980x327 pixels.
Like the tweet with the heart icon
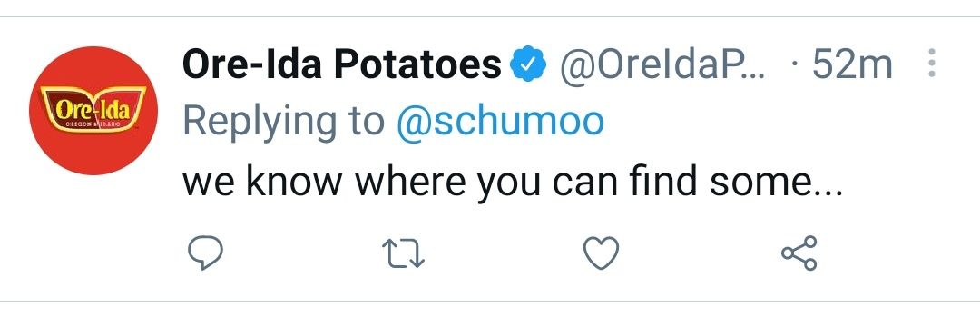(602, 253)
